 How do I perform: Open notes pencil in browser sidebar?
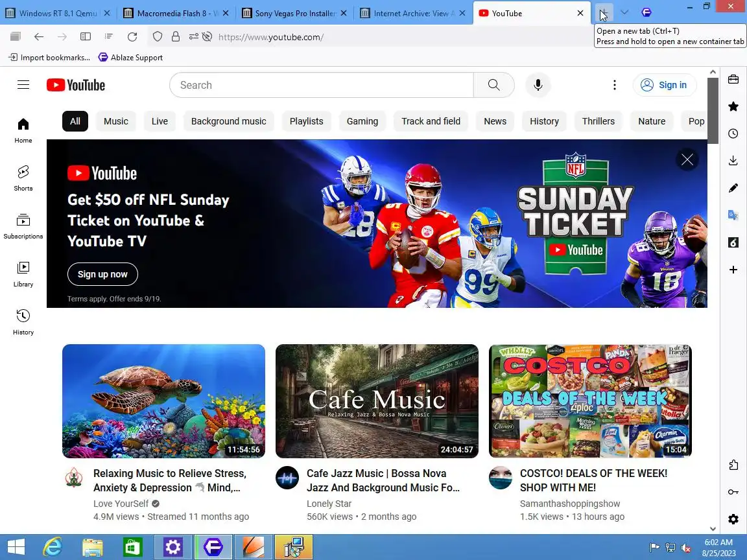(x=733, y=188)
